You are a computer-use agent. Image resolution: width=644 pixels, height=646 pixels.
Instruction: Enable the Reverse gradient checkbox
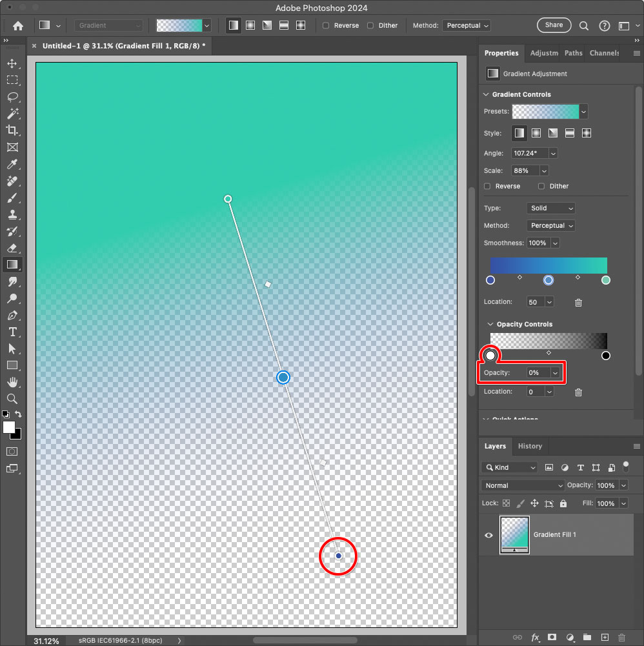tap(487, 186)
